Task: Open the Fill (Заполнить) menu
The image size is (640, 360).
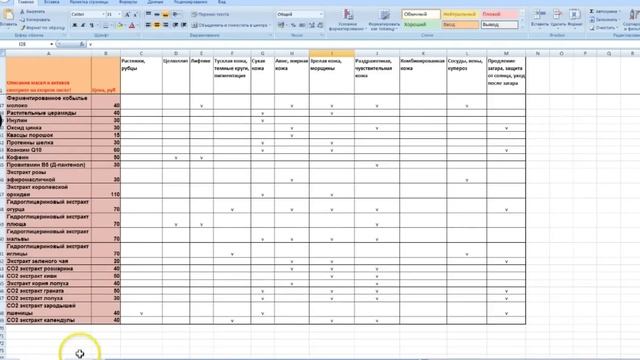Action: (x=604, y=20)
